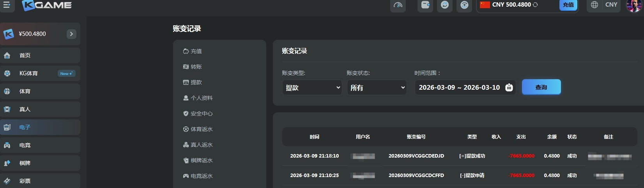The height and width of the screenshot is (188, 644).
Task: Click the 账变编号 column header
Action: point(416,137)
